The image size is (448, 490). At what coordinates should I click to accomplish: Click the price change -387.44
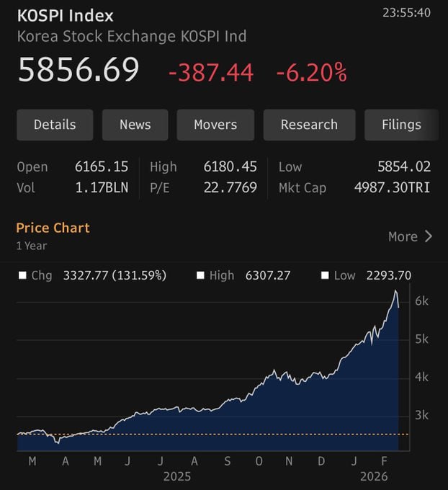point(211,73)
